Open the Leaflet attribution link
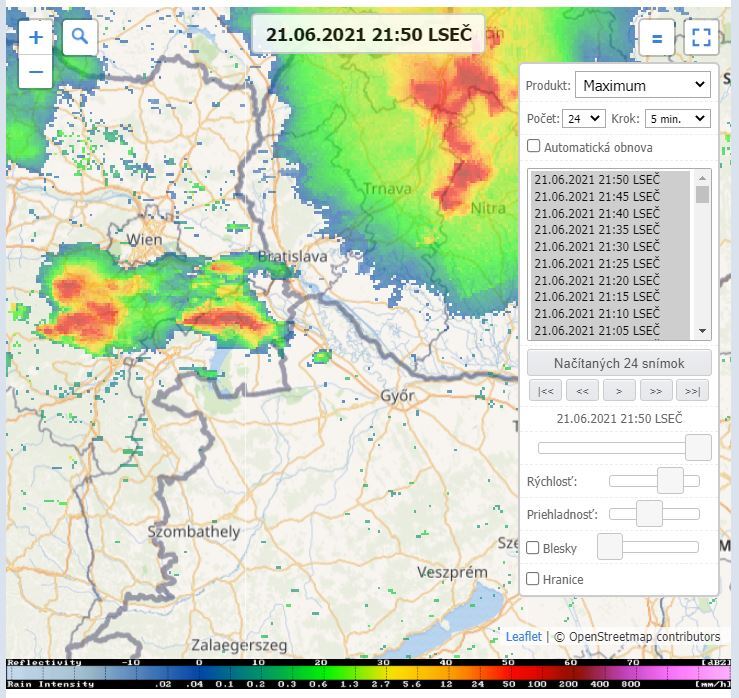 coord(523,636)
